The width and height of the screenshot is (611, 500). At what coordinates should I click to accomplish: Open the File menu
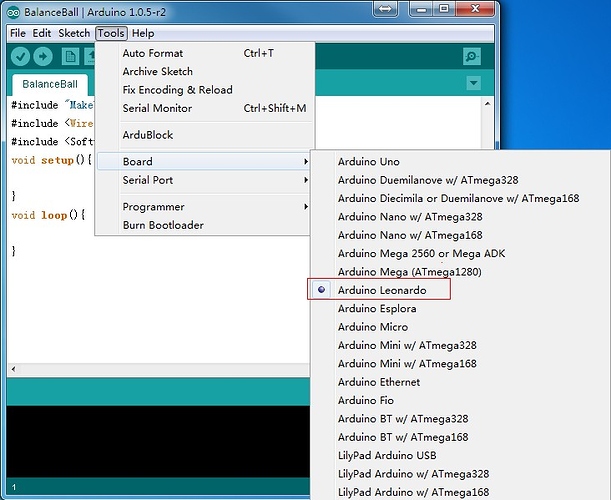pos(18,34)
